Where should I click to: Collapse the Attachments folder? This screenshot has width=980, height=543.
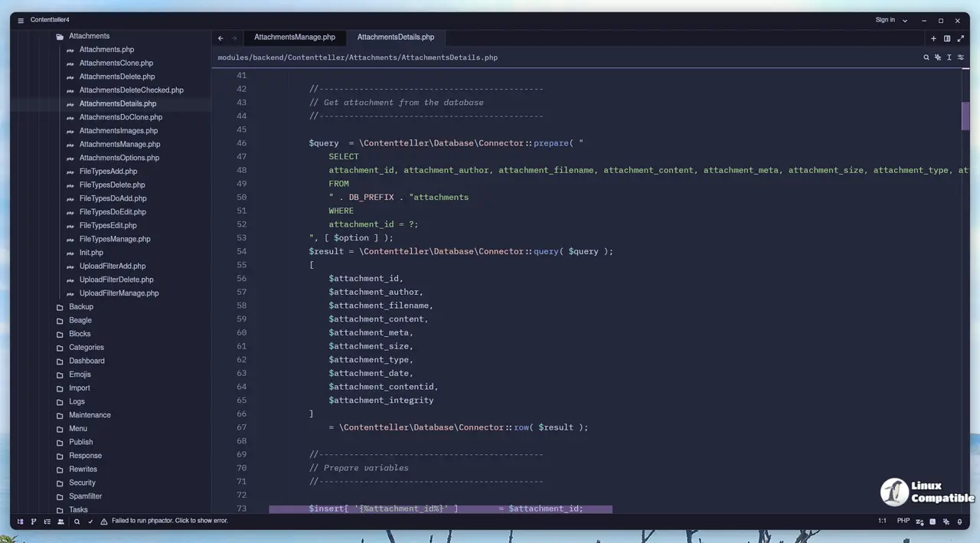(x=89, y=36)
